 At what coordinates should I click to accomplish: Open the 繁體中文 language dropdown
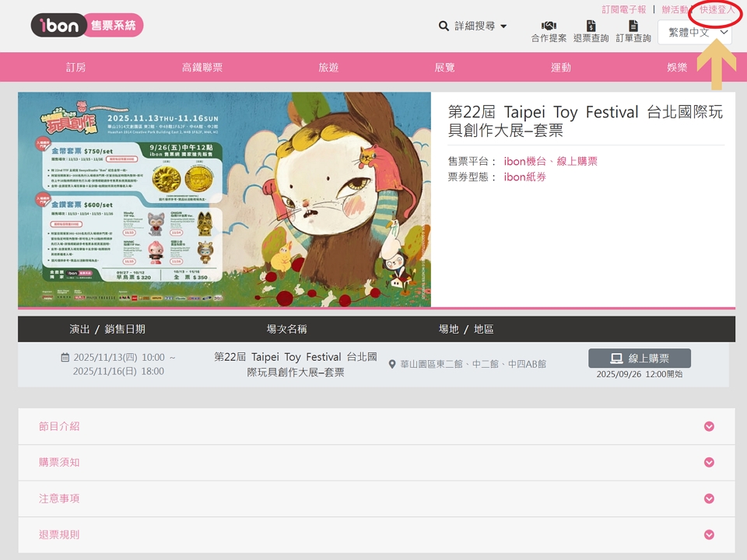coord(695,33)
